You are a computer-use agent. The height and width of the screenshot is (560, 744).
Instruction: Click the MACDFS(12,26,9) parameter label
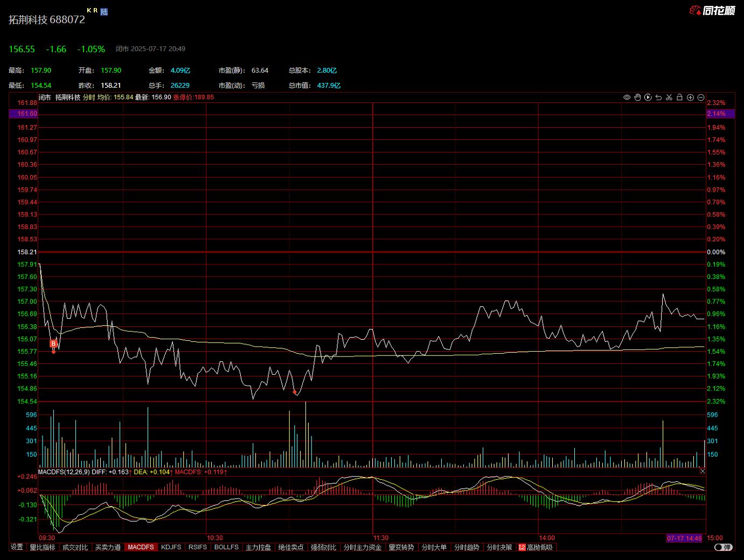pyautogui.click(x=65, y=472)
